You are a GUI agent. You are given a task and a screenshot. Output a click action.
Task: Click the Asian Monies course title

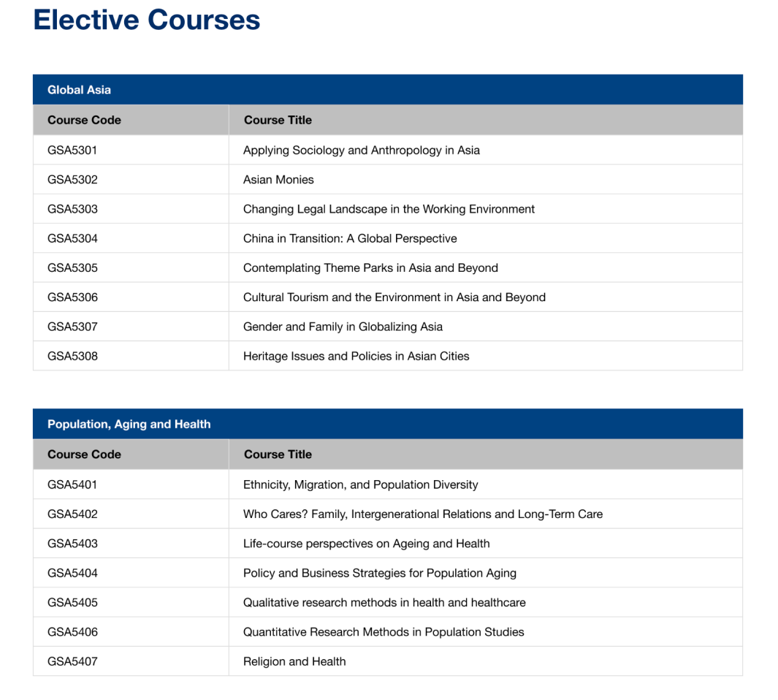pyautogui.click(x=278, y=180)
